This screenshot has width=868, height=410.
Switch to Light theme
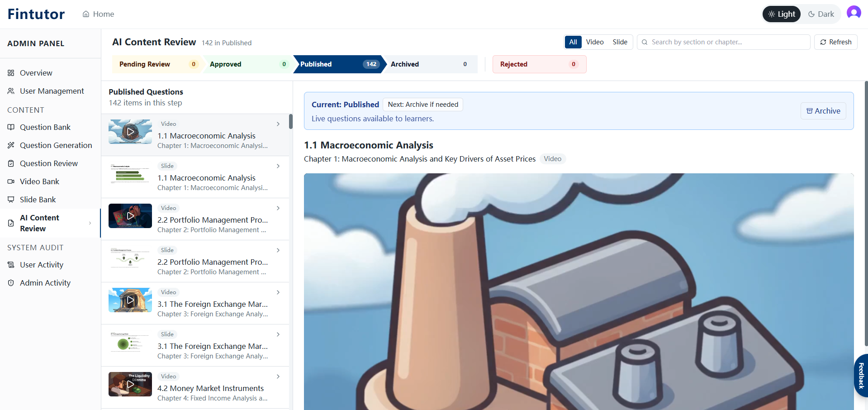pos(782,14)
